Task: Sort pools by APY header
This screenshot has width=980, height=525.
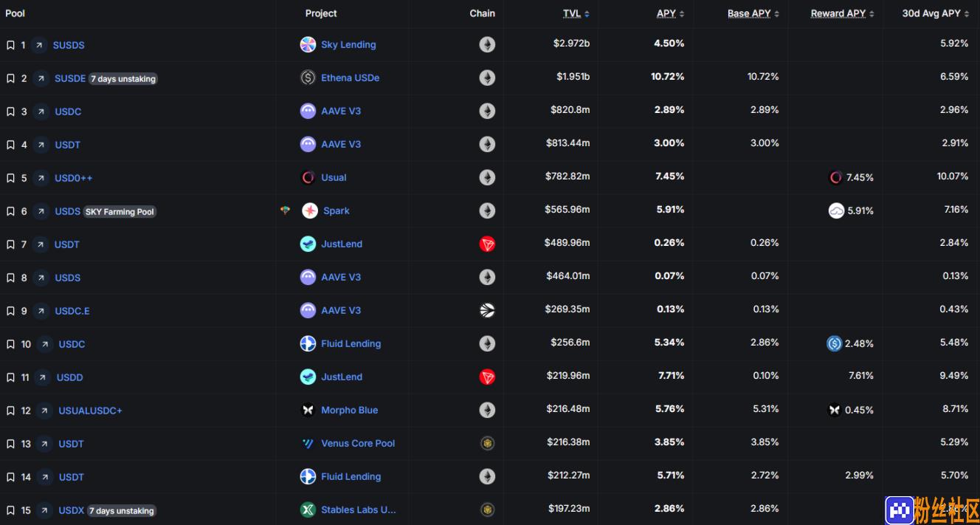Action: click(670, 13)
